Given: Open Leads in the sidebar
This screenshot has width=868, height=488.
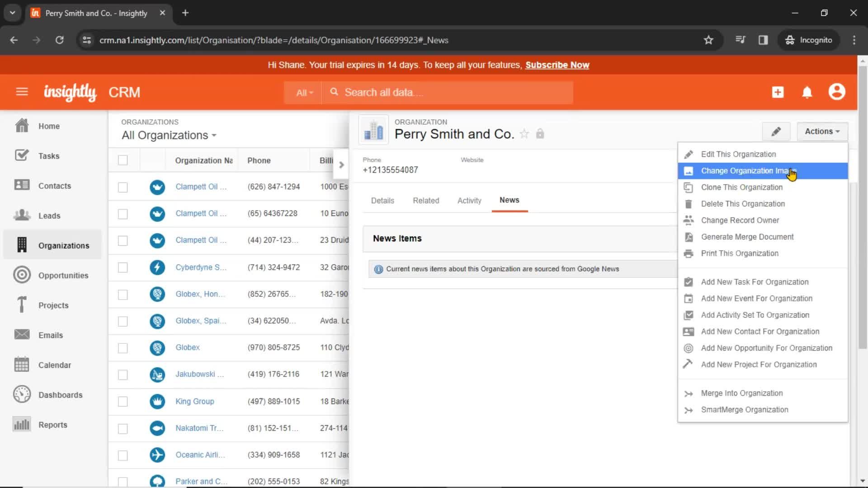Looking at the screenshot, I should 52,216.
